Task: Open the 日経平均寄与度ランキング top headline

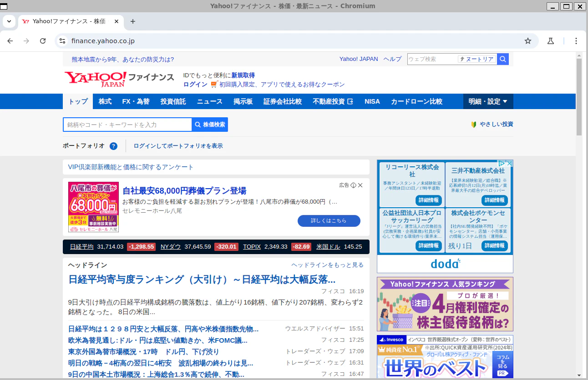Action: coord(202,279)
